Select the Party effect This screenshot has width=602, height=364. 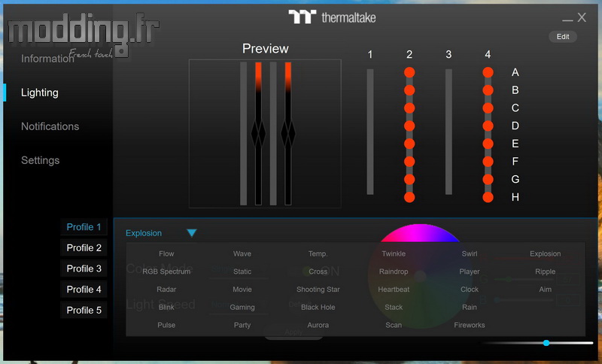pos(242,325)
